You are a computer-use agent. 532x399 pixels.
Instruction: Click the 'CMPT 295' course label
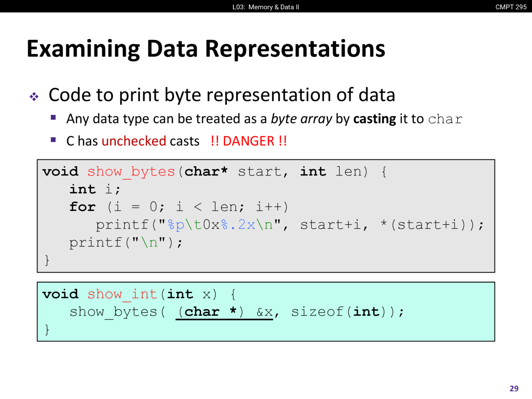click(511, 7)
